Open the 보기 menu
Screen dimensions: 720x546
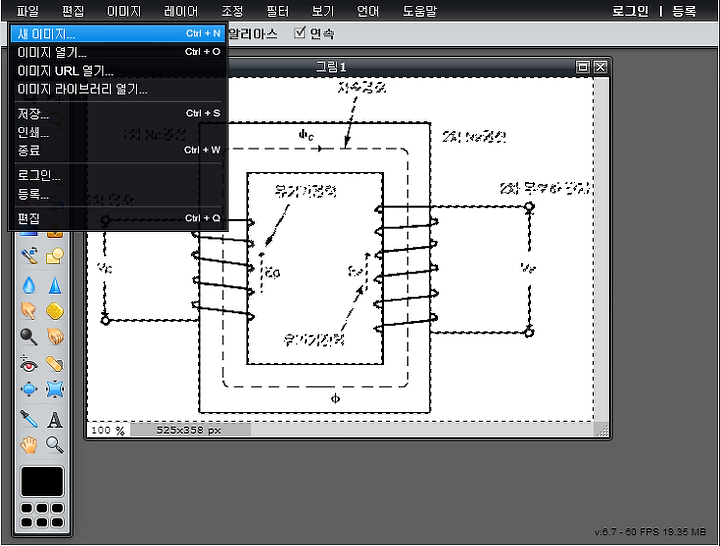[323, 11]
